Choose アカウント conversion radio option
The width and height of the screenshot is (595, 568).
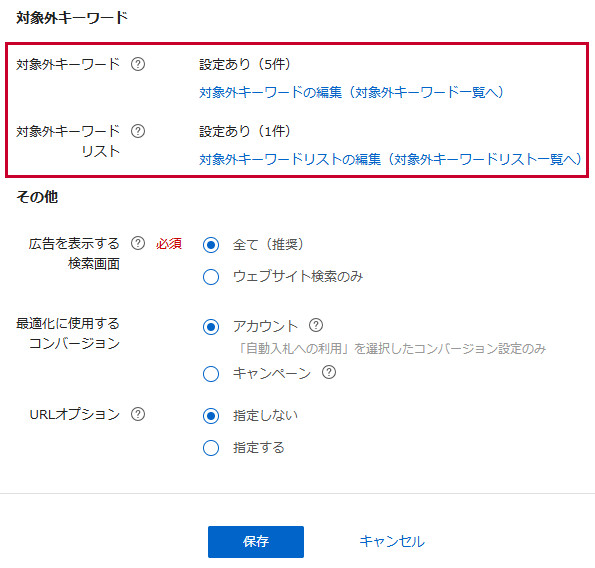[x=211, y=327]
